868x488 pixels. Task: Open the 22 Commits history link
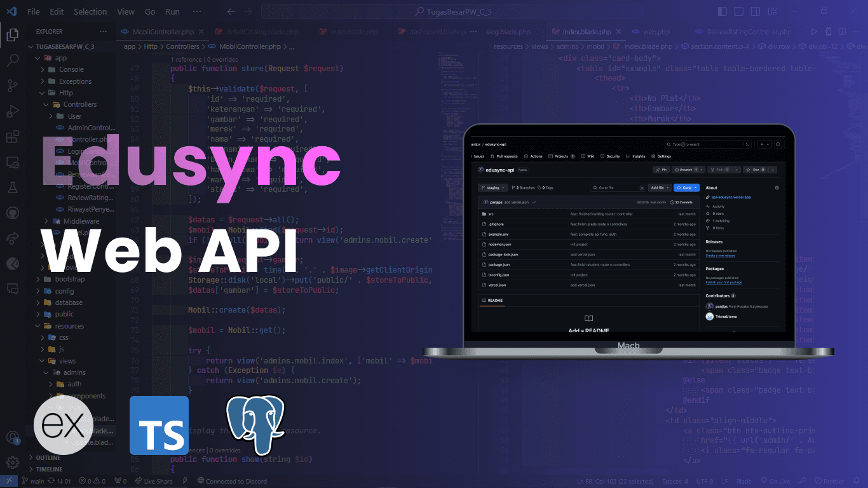[681, 202]
